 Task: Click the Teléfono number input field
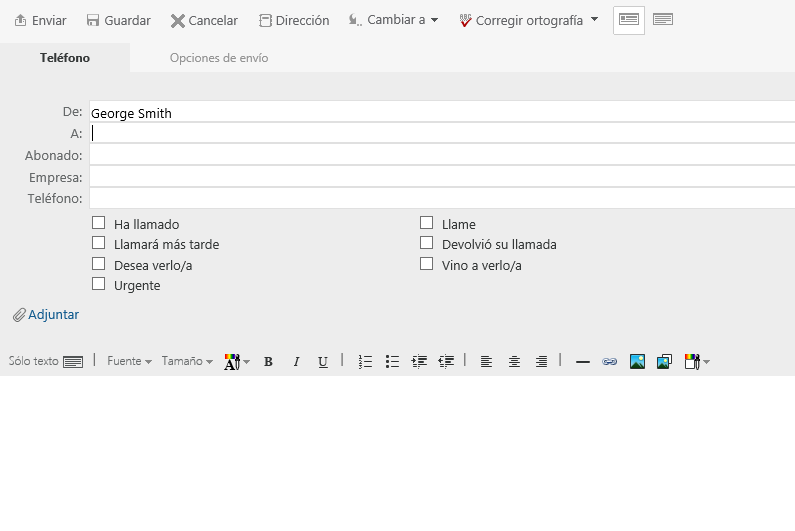(x=442, y=198)
